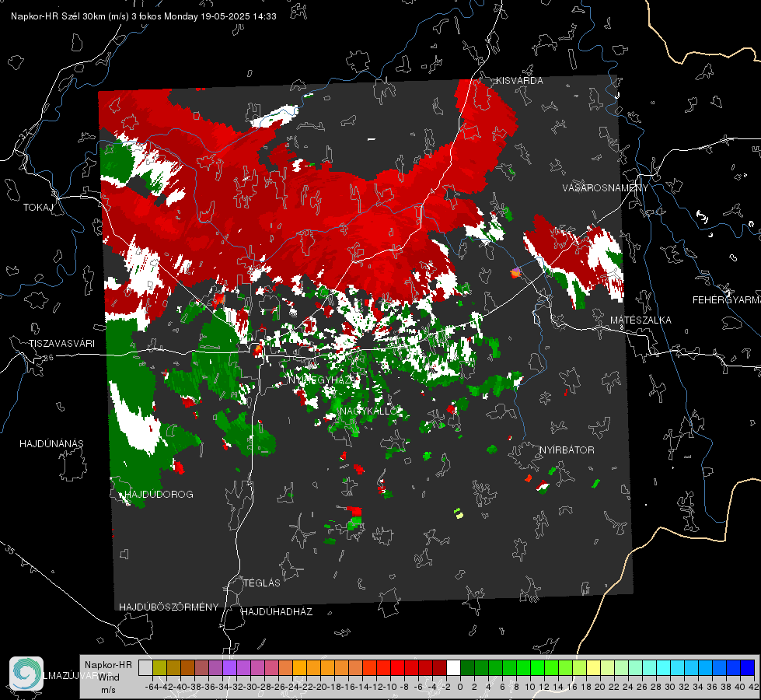Select the TÉGLÁS label
This screenshot has height=700, width=761.
262,583
